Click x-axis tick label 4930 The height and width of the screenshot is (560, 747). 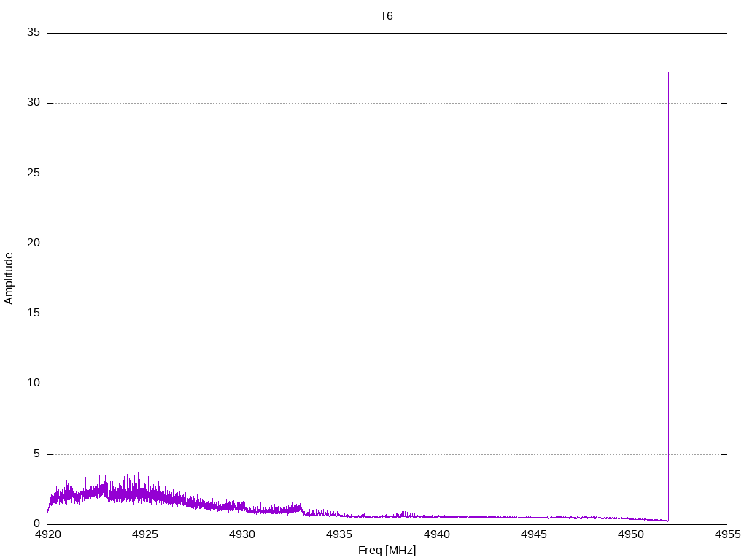[241, 534]
